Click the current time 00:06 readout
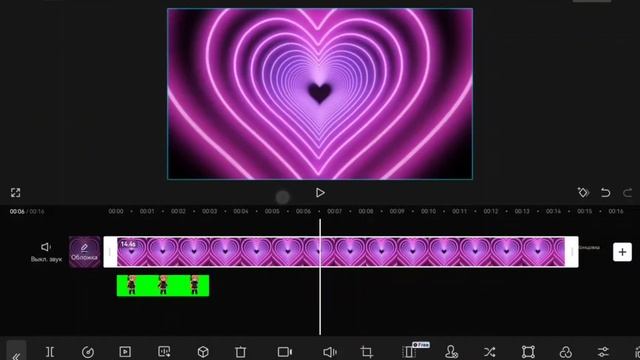 (x=17, y=211)
